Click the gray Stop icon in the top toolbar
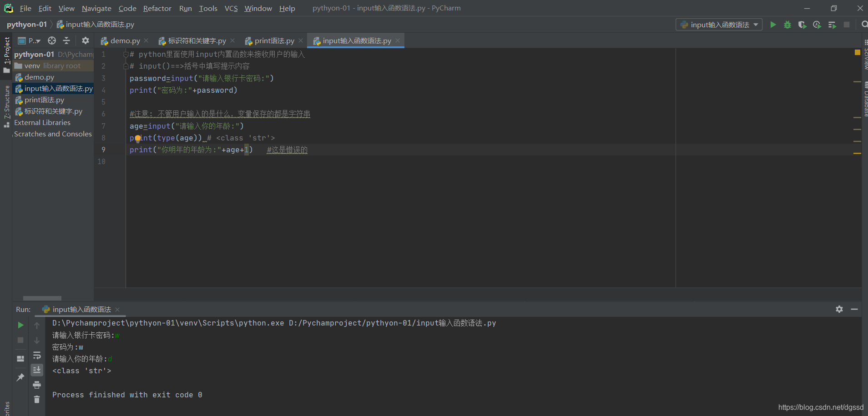The image size is (868, 416). point(847,25)
